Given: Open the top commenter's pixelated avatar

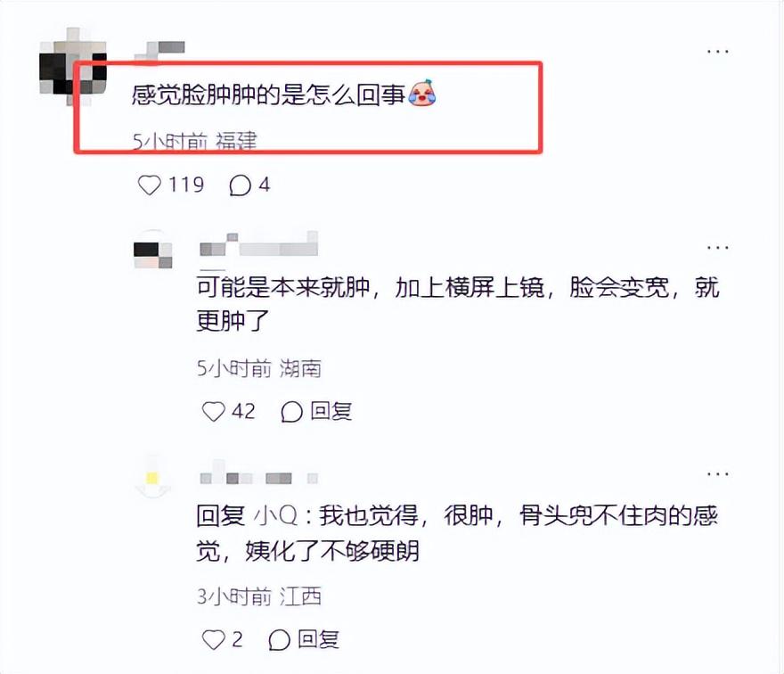Looking at the screenshot, I should point(73,67).
